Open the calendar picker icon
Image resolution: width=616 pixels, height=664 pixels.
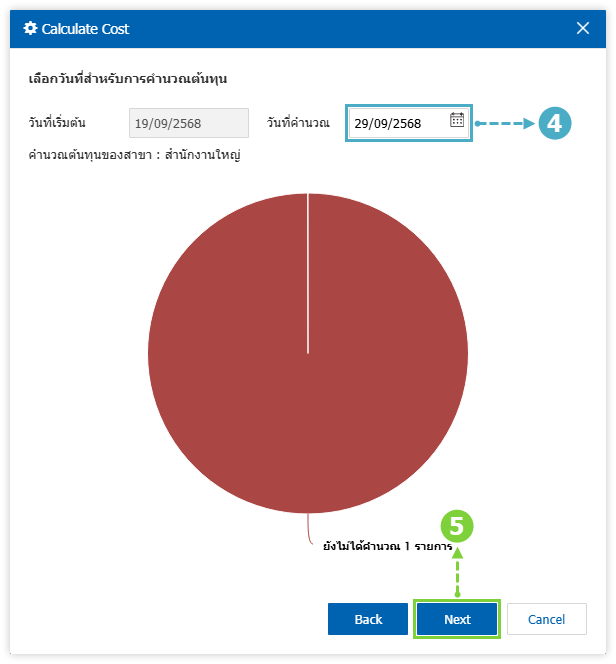click(457, 121)
